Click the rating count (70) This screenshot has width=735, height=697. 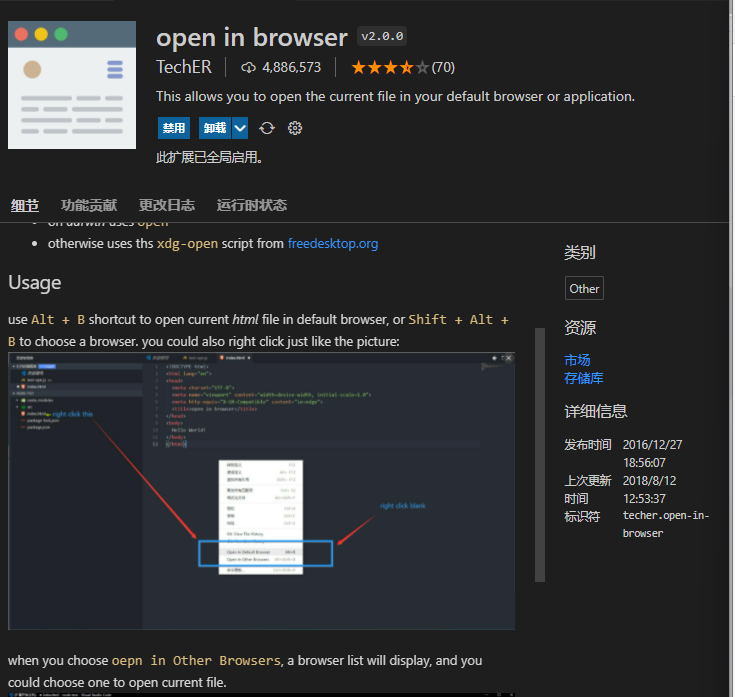point(443,67)
